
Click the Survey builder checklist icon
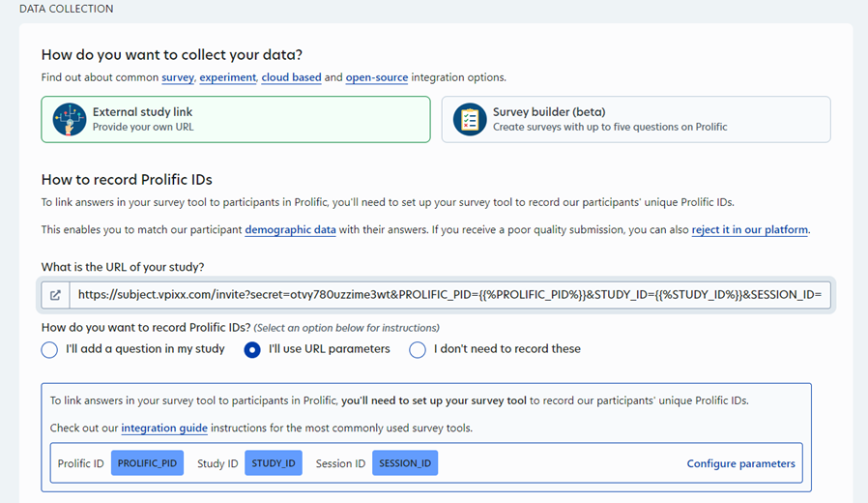click(470, 119)
